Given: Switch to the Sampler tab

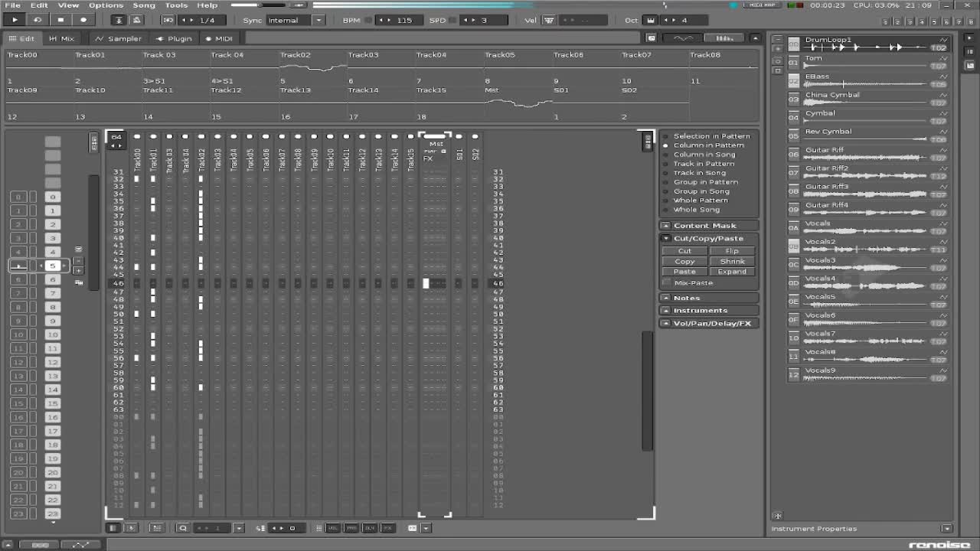Looking at the screenshot, I should click(119, 38).
